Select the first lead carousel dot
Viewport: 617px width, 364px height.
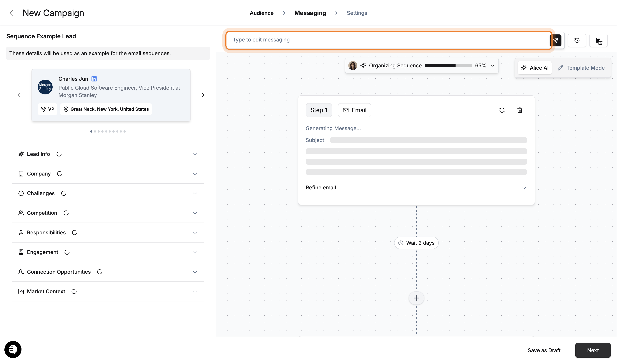tap(91, 131)
